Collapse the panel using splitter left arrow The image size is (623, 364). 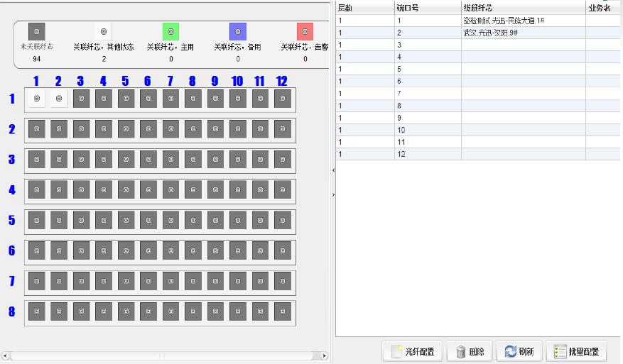click(x=332, y=170)
